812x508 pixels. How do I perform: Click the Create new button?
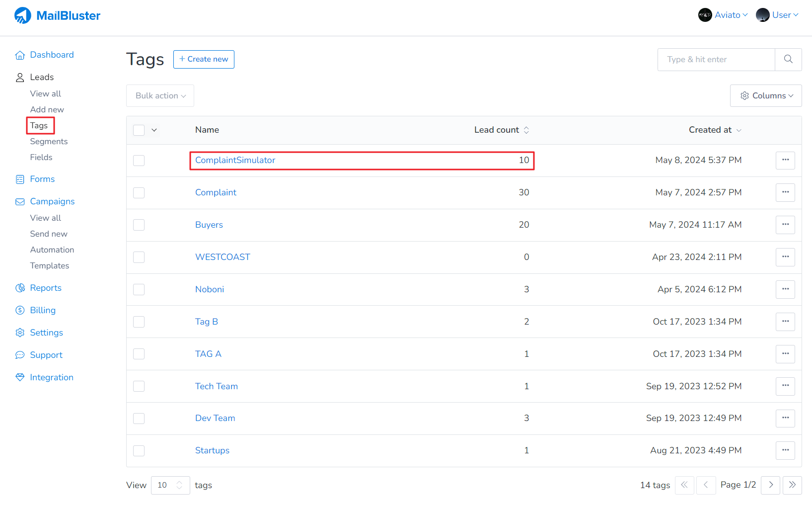pyautogui.click(x=204, y=59)
